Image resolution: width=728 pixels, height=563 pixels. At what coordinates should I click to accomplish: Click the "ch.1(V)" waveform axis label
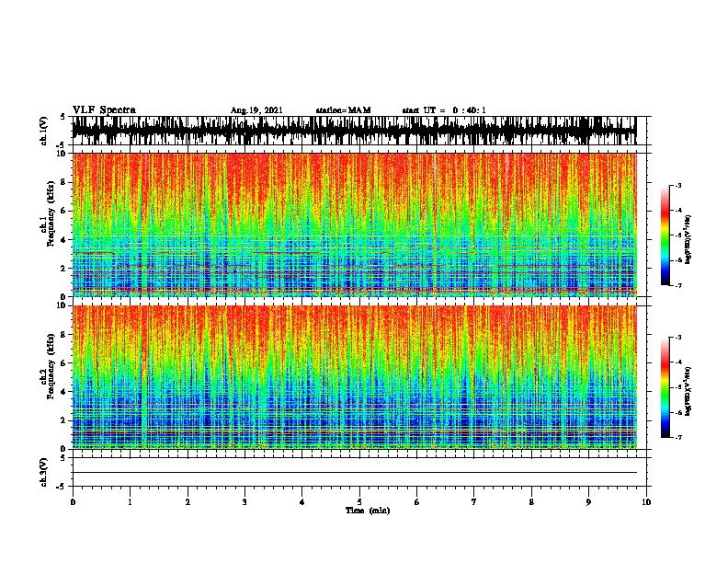point(44,131)
